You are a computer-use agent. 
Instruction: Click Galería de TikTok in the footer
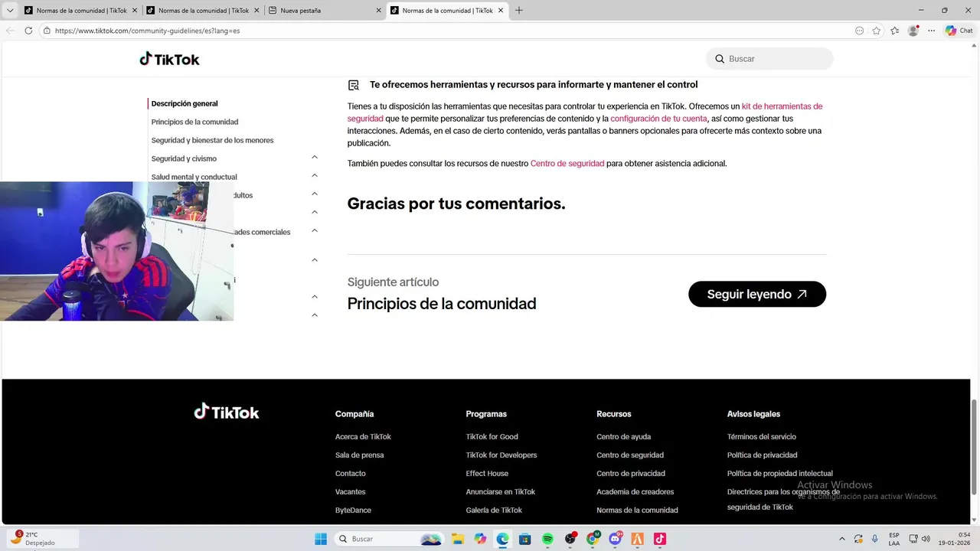(494, 510)
